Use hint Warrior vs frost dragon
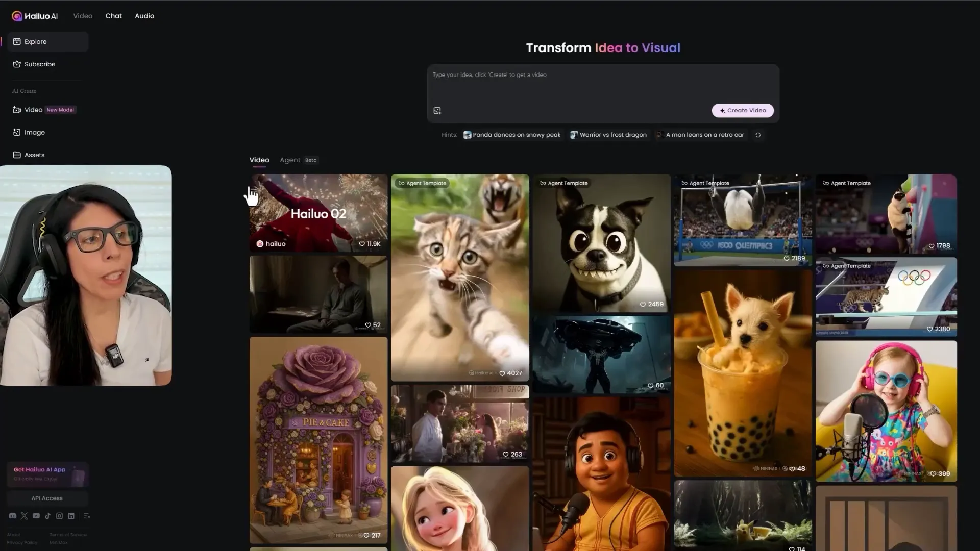This screenshot has width=980, height=551. point(608,135)
